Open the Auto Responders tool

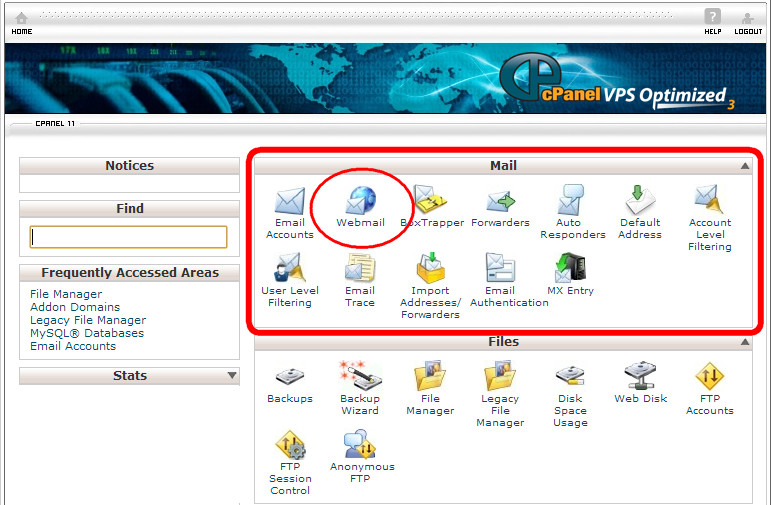(570, 199)
